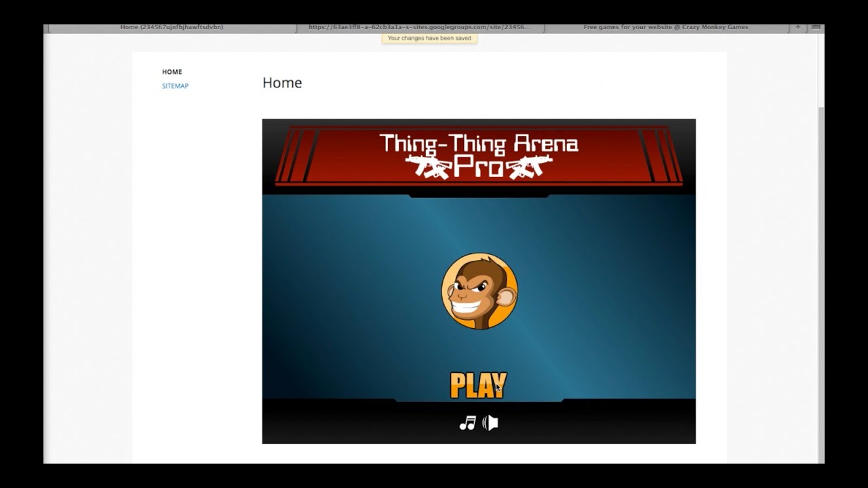This screenshot has width=868, height=488.
Task: Click the tab overview icon
Action: tap(816, 28)
